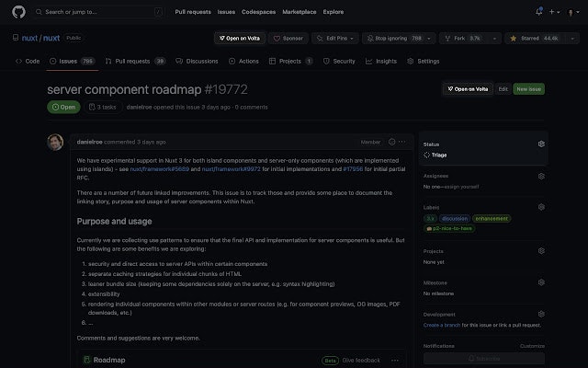Switch to the Projects tab
Image resolution: width=588 pixels, height=368 pixels.
pos(290,62)
